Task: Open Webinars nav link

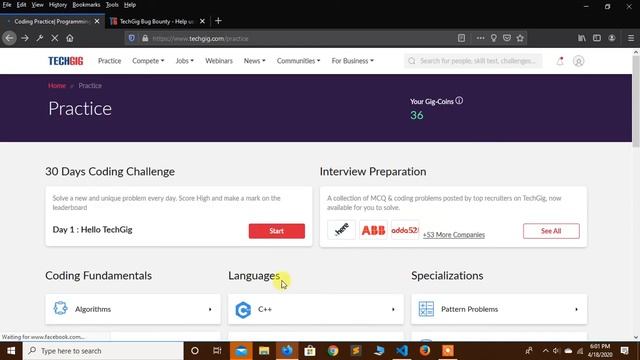Action: (x=219, y=61)
